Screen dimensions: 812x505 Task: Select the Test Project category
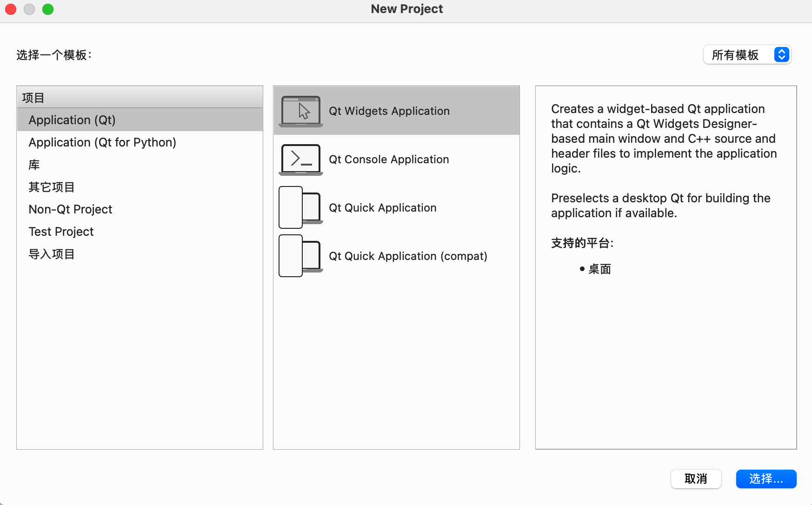(x=140, y=232)
